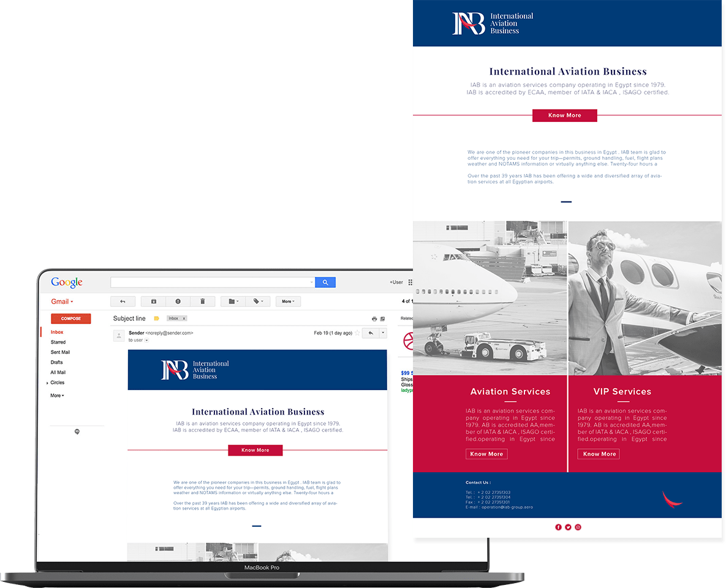
Task: Click the back arrow toolbar button
Action: pyautogui.click(x=123, y=301)
